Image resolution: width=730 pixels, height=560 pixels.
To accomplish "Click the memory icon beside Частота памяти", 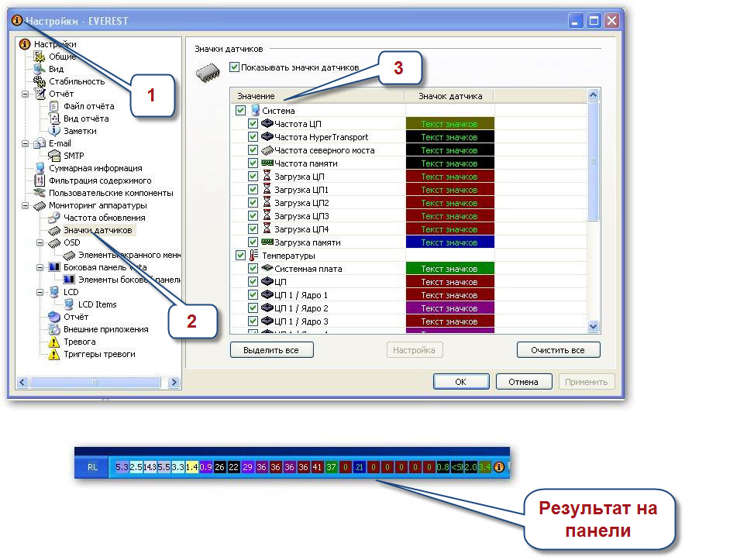I will pos(267,163).
